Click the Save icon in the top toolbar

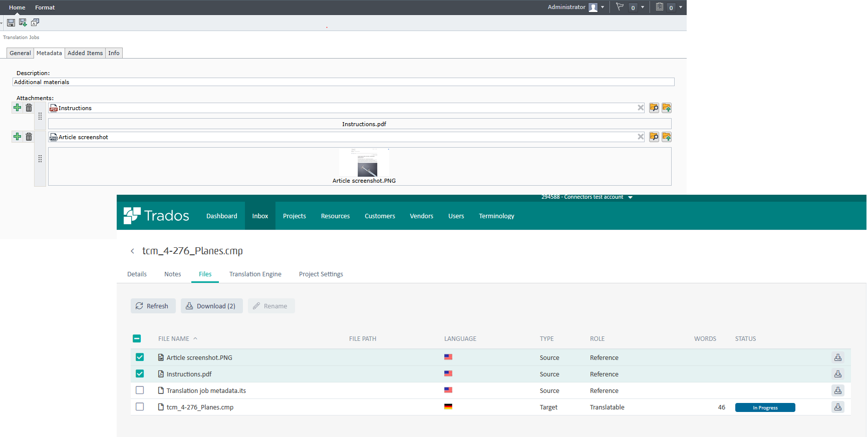(x=11, y=23)
